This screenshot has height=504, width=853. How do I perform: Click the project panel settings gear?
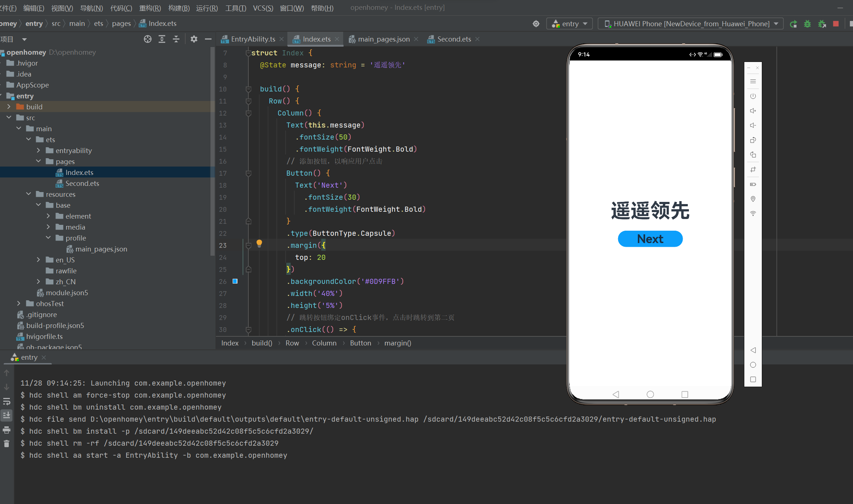tap(194, 39)
